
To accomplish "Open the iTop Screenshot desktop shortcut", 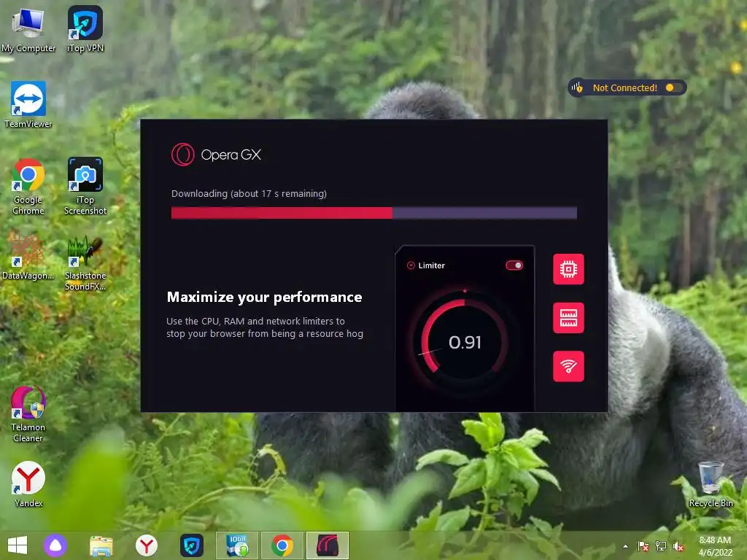I will 85,186.
